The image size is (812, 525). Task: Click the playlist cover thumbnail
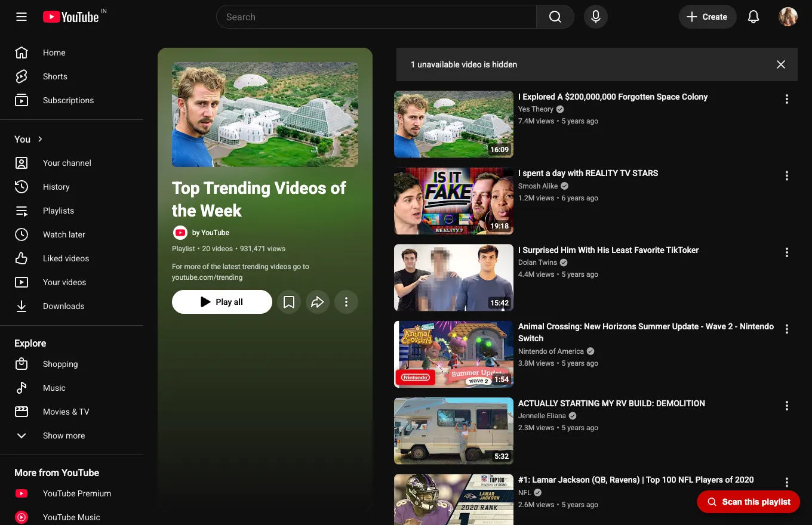click(x=265, y=115)
